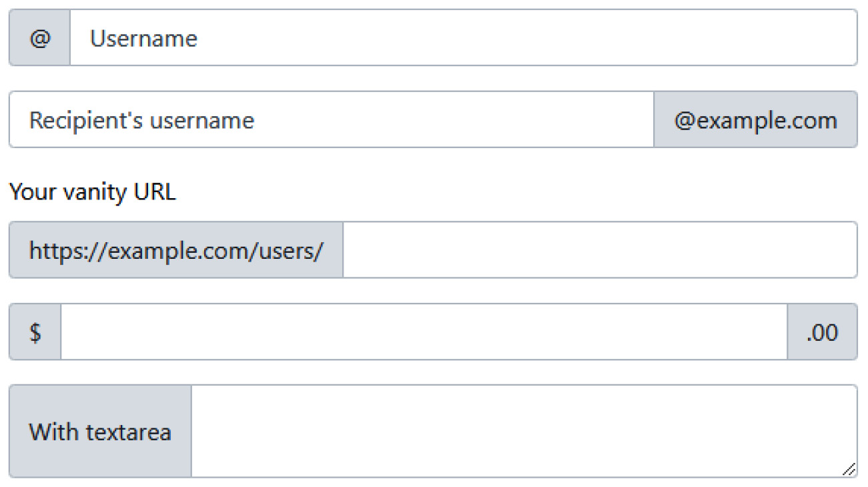This screenshot has width=868, height=487.
Task: Click the Recipient's username placeholder text
Action: pyautogui.click(x=140, y=120)
